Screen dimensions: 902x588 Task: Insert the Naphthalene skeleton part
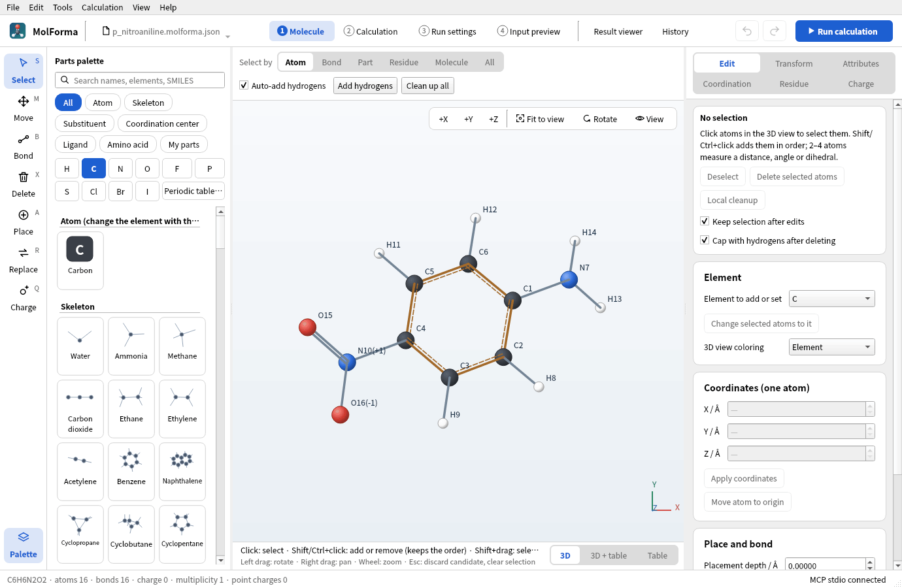coord(182,473)
